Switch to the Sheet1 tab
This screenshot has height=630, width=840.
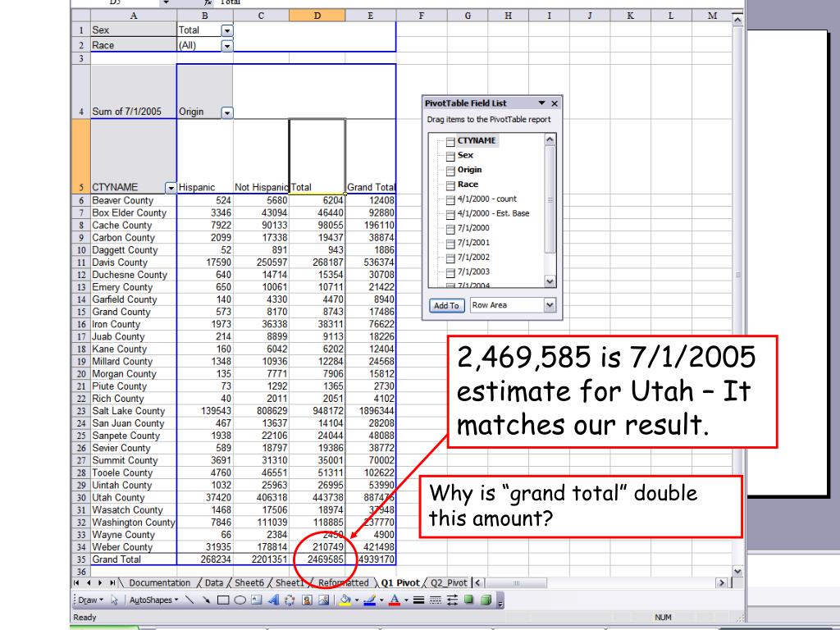tap(289, 582)
